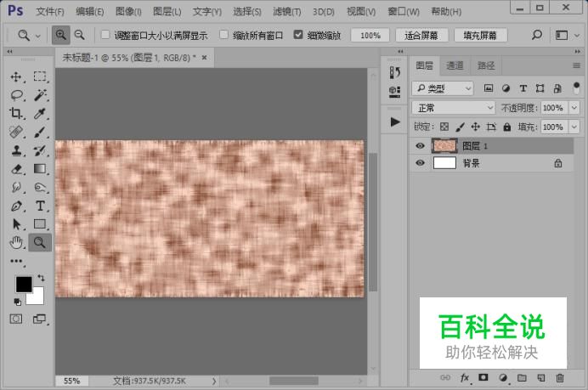Select the Hand tool
The image size is (588, 390).
[x=16, y=243]
